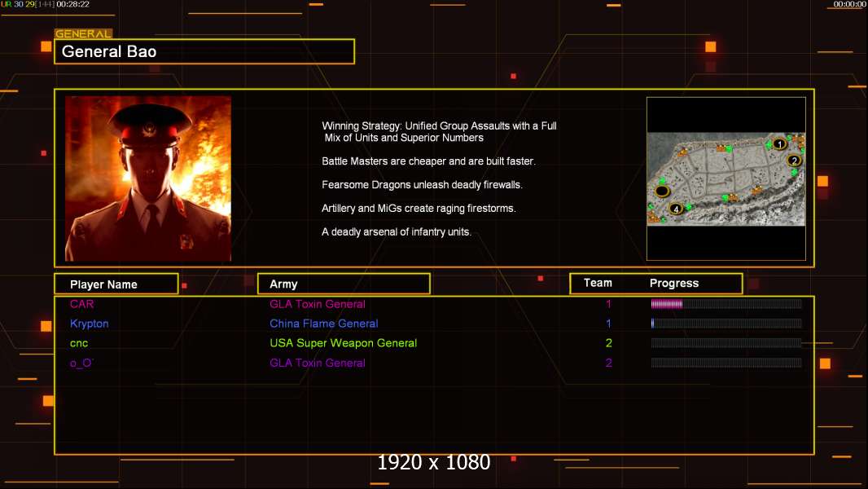Image resolution: width=868 pixels, height=489 pixels.
Task: Select player name Krypton
Action: (89, 324)
